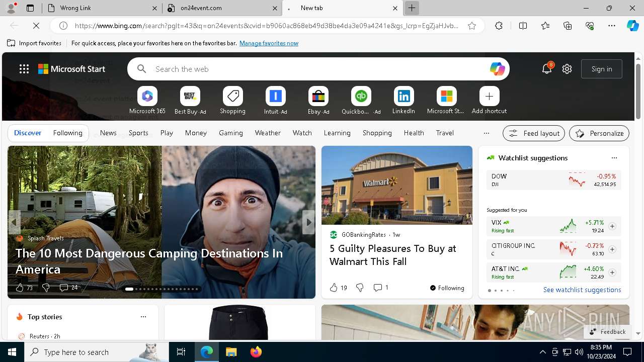Click the Personalize button
Viewport: 644px width, 362px height.
point(599,133)
